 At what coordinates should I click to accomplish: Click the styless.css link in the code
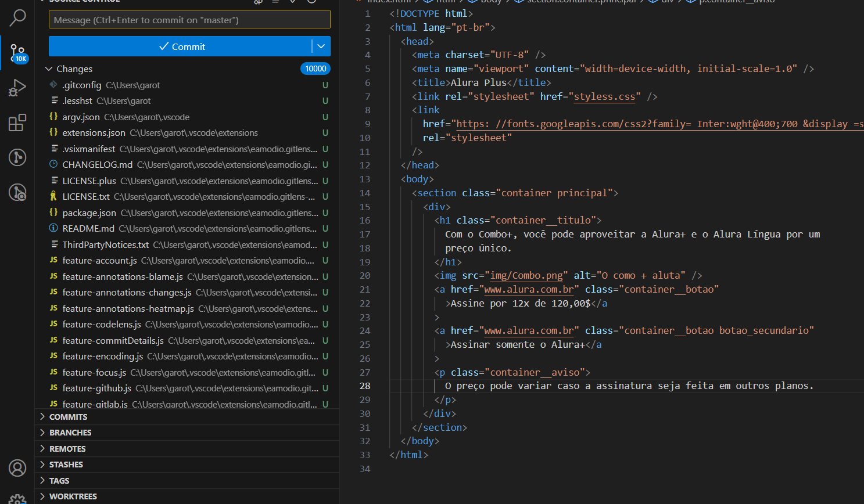click(604, 96)
